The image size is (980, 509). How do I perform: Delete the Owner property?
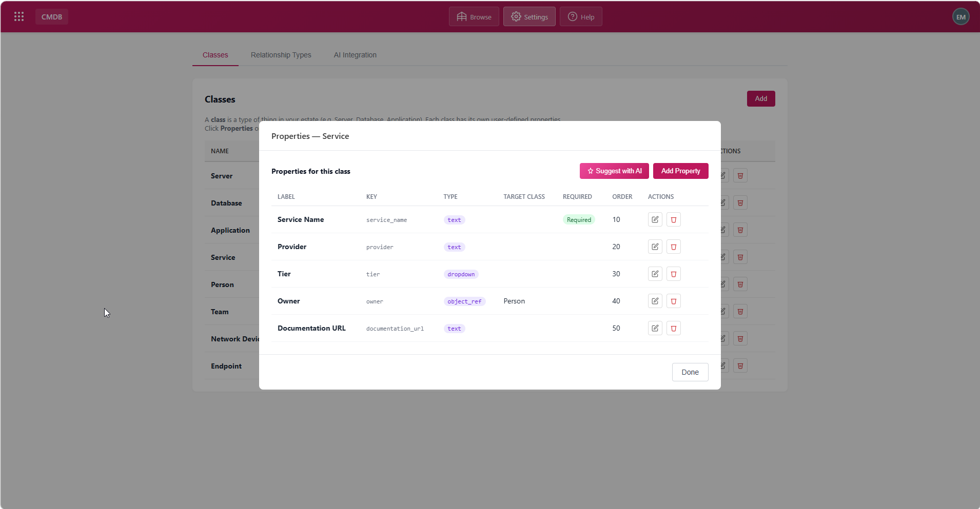[674, 301]
